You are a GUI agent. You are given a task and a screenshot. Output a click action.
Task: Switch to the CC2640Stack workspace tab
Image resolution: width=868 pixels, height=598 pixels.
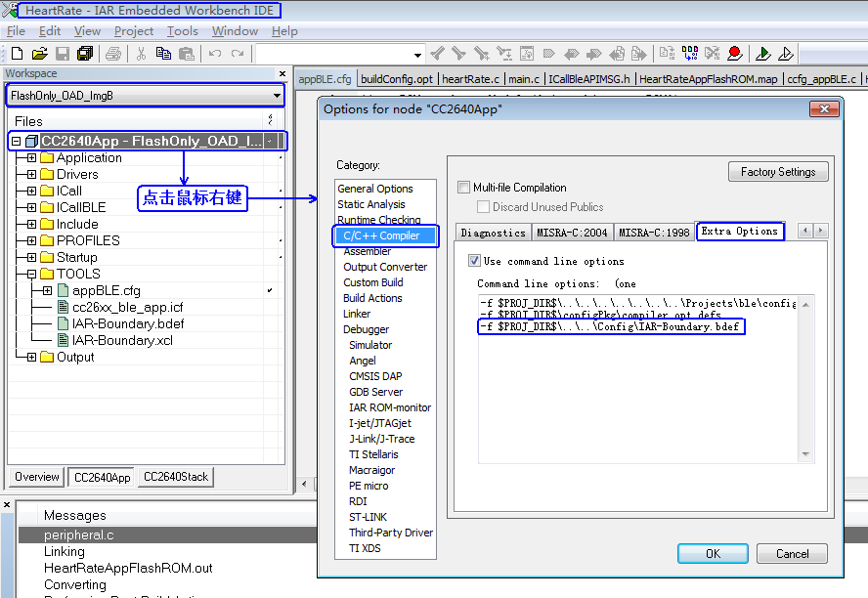[x=176, y=477]
